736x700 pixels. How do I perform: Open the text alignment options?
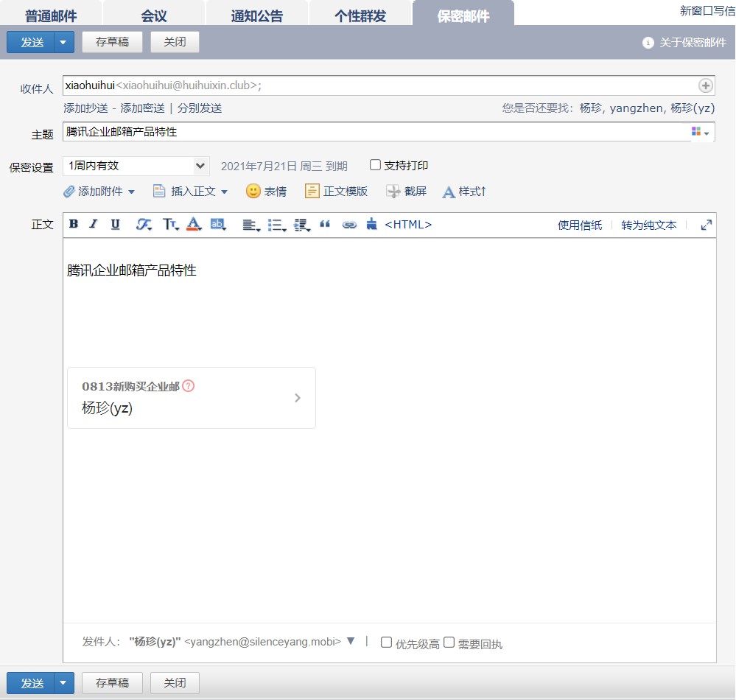(x=251, y=225)
